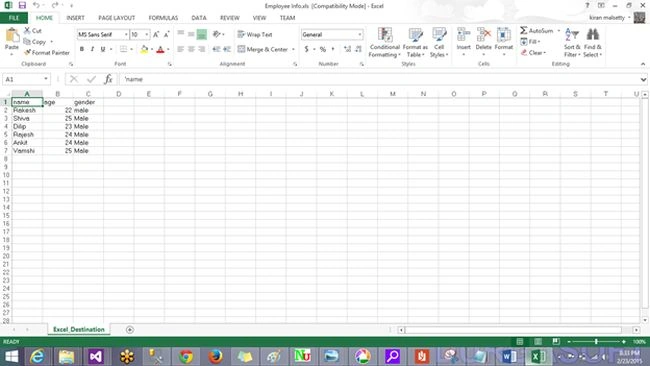The height and width of the screenshot is (366, 650).
Task: Increase indent in Alignment group
Action: click(x=227, y=49)
